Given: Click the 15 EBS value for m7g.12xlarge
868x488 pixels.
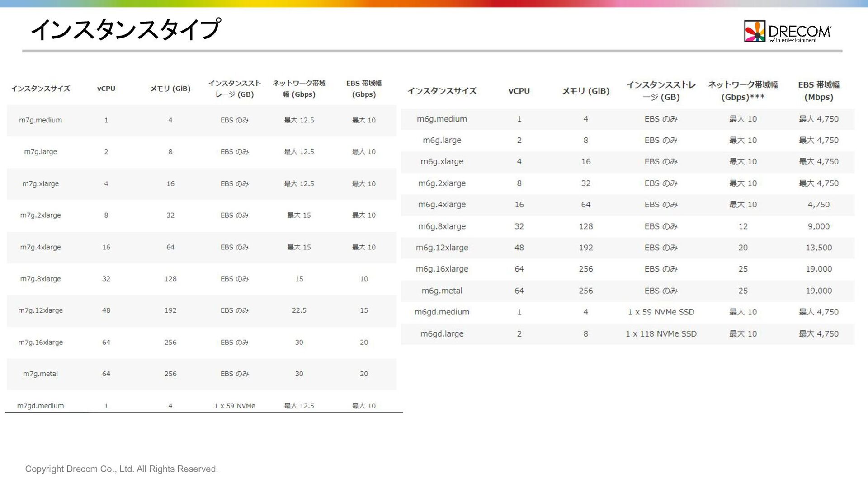Looking at the screenshot, I should tap(364, 310).
